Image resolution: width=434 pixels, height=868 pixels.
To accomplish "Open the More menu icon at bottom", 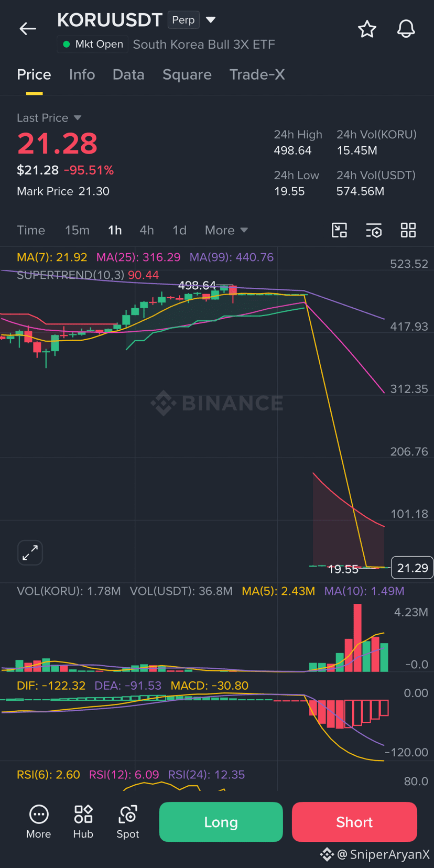I will coord(39,822).
